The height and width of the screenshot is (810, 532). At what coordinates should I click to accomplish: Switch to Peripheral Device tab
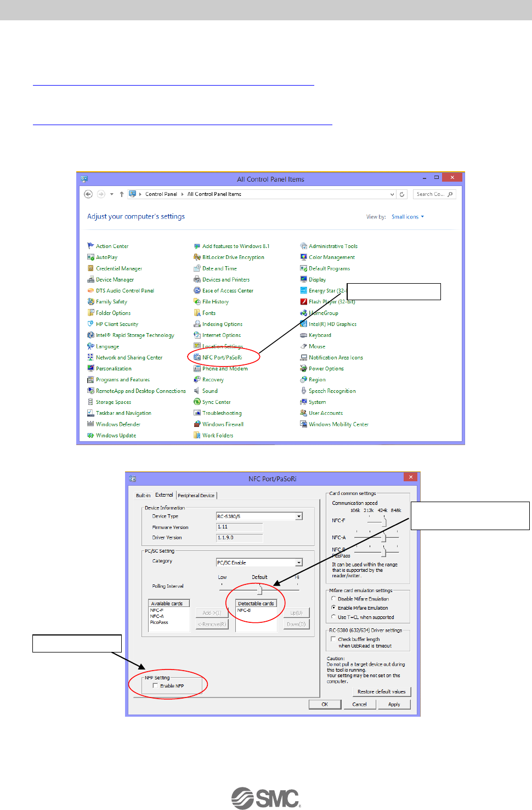(196, 495)
